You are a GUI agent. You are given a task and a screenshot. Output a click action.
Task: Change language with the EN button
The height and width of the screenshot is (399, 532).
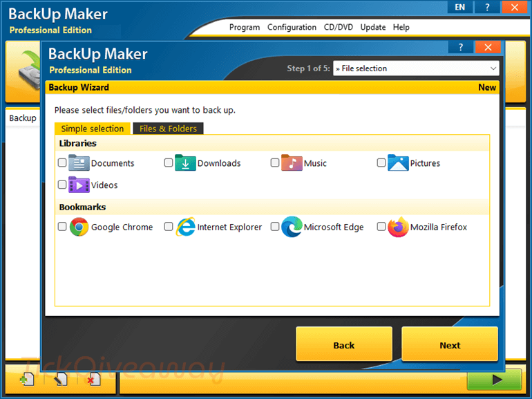click(x=459, y=7)
